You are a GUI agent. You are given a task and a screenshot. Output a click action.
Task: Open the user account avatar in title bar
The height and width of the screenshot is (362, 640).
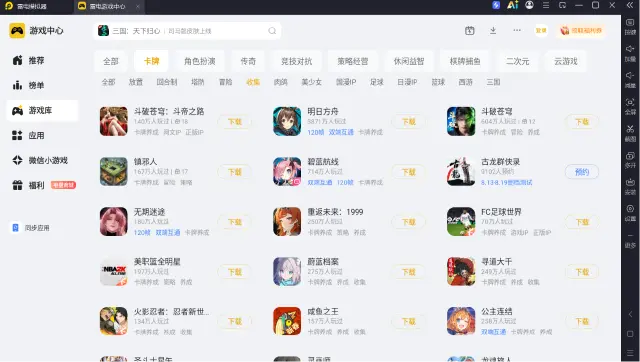click(529, 5)
